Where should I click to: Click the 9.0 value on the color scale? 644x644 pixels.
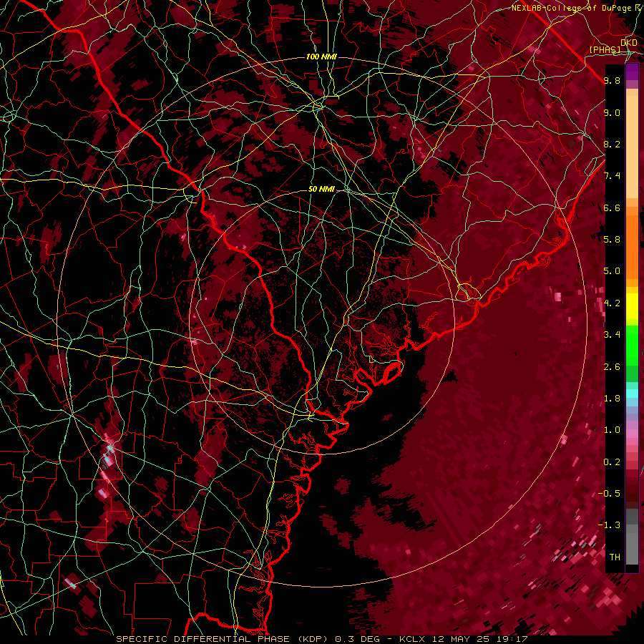[612, 112]
